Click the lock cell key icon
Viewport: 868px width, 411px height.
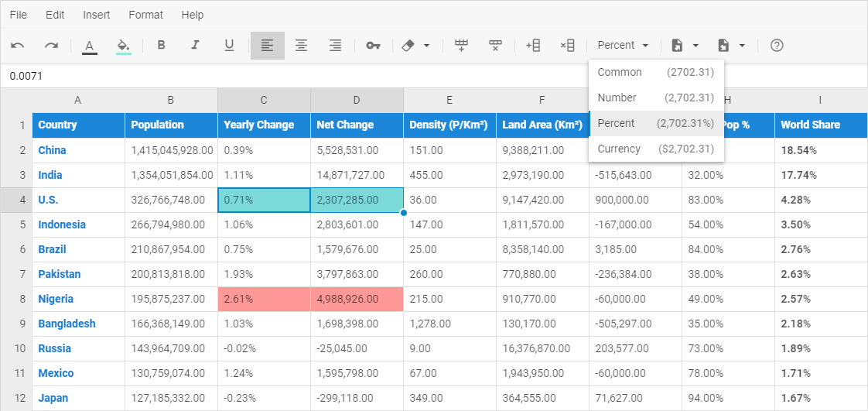(x=373, y=46)
